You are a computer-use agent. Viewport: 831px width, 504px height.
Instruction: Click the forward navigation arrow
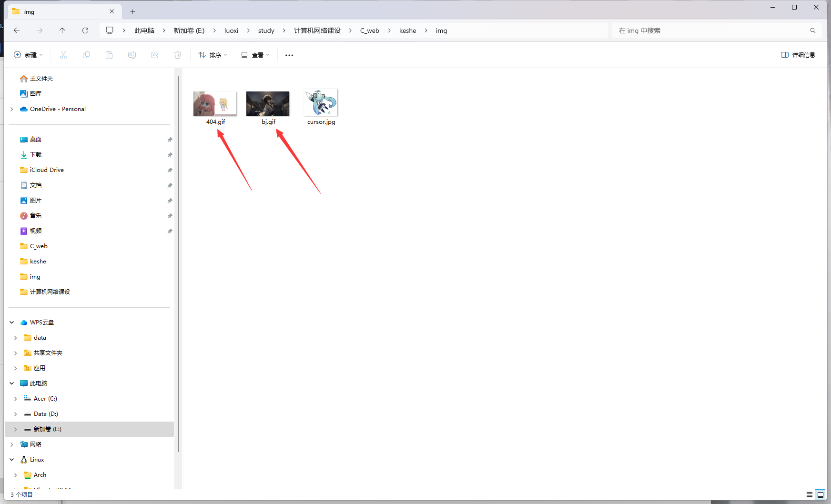click(x=40, y=30)
